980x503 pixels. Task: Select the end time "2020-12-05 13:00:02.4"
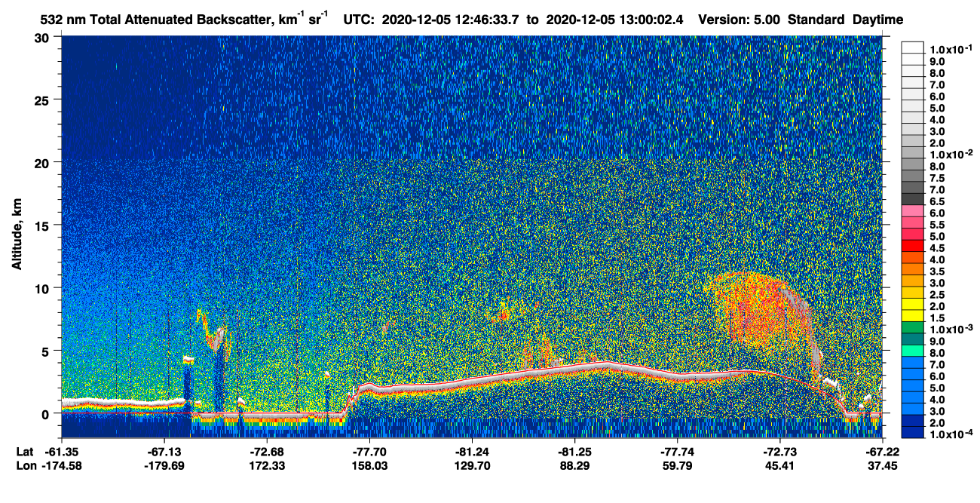click(x=615, y=20)
